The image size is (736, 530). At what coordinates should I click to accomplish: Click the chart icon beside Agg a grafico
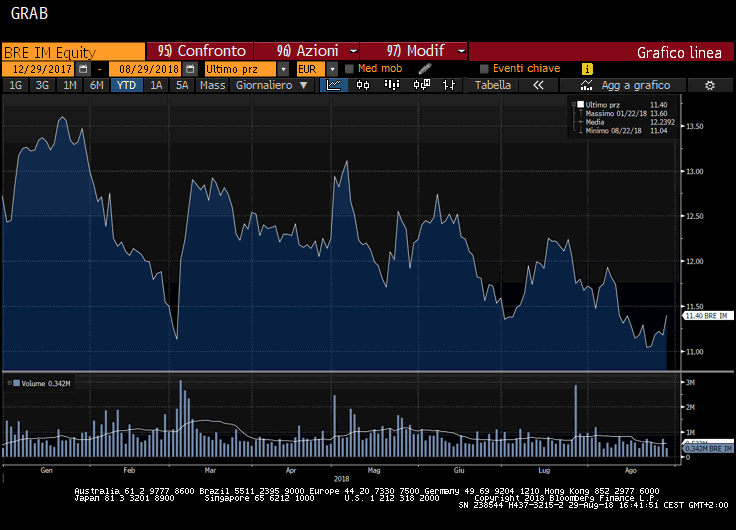point(586,85)
